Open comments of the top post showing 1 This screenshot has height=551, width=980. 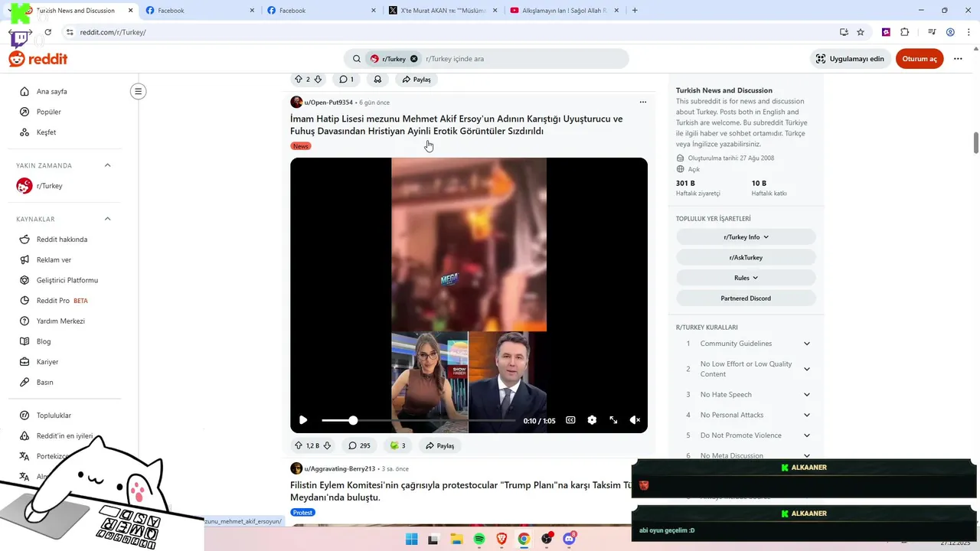tap(347, 80)
